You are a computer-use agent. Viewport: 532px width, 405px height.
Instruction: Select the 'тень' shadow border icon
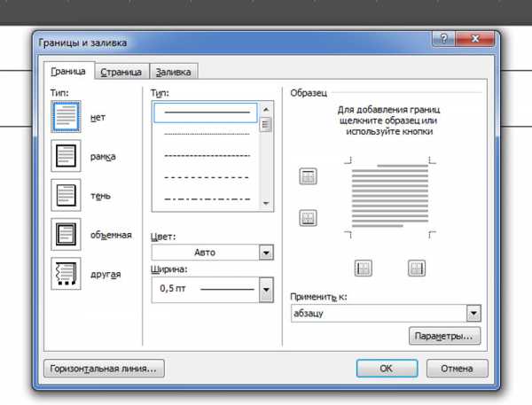coord(66,195)
